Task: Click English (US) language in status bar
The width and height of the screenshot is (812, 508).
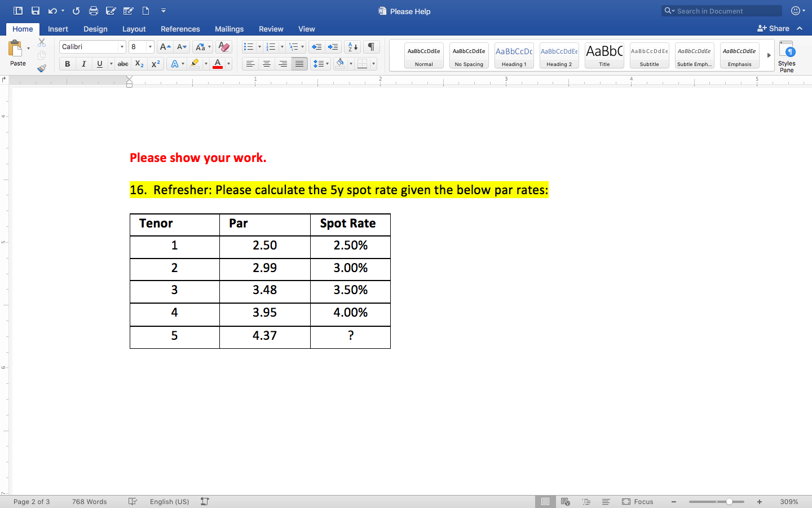Action: [170, 501]
